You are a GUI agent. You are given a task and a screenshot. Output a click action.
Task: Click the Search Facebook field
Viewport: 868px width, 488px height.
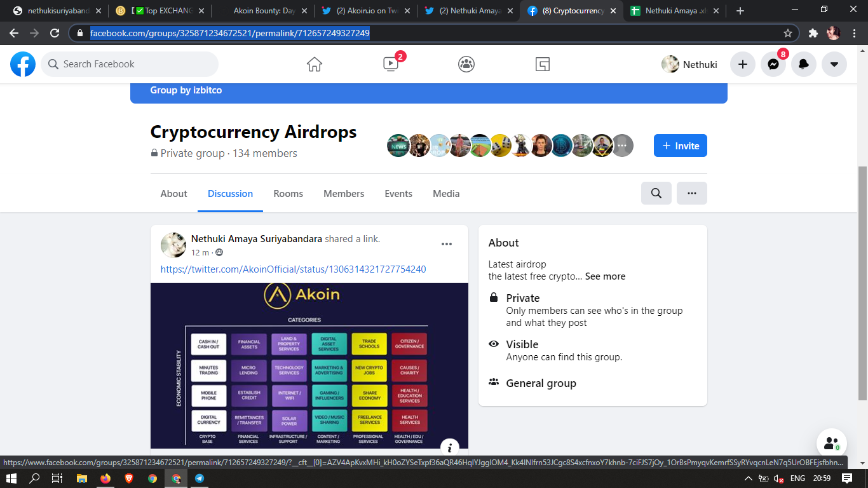[130, 64]
